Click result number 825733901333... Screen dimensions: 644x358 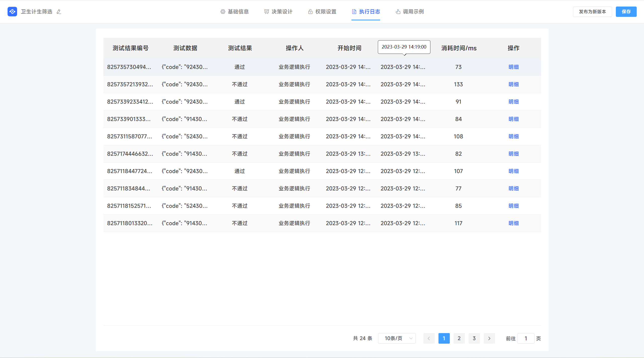point(129,119)
